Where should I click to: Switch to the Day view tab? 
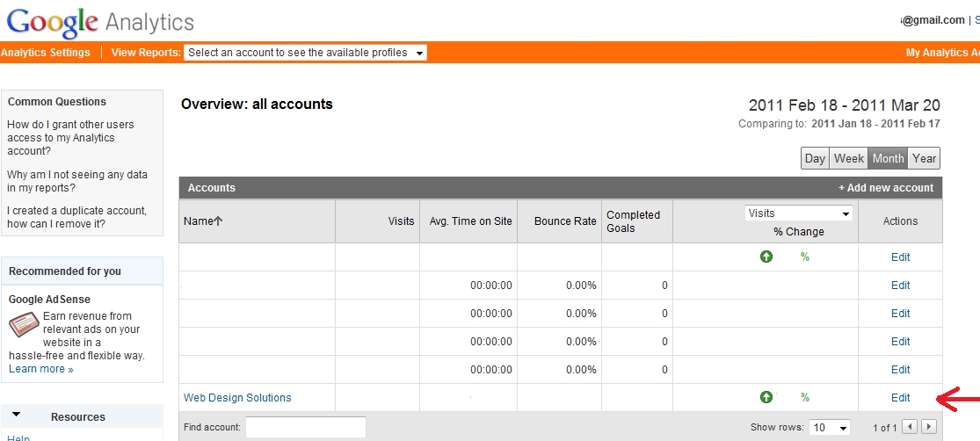click(x=815, y=158)
